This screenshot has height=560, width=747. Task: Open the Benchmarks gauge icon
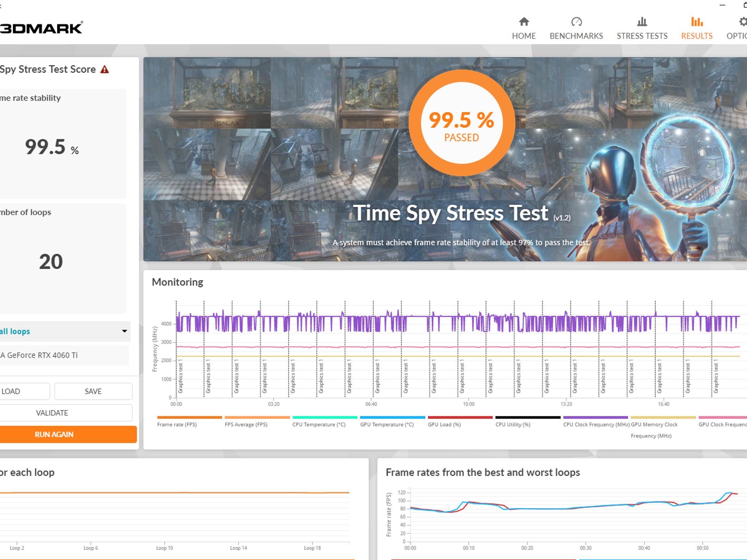coord(576,22)
